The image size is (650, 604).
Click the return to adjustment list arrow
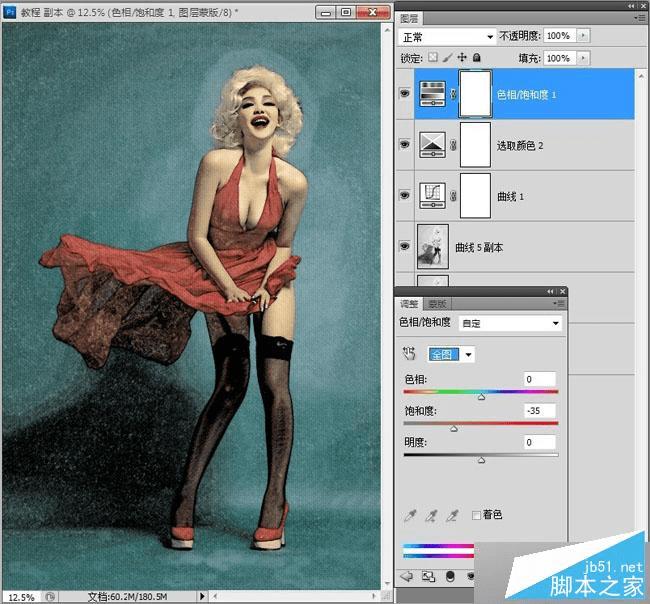(406, 576)
